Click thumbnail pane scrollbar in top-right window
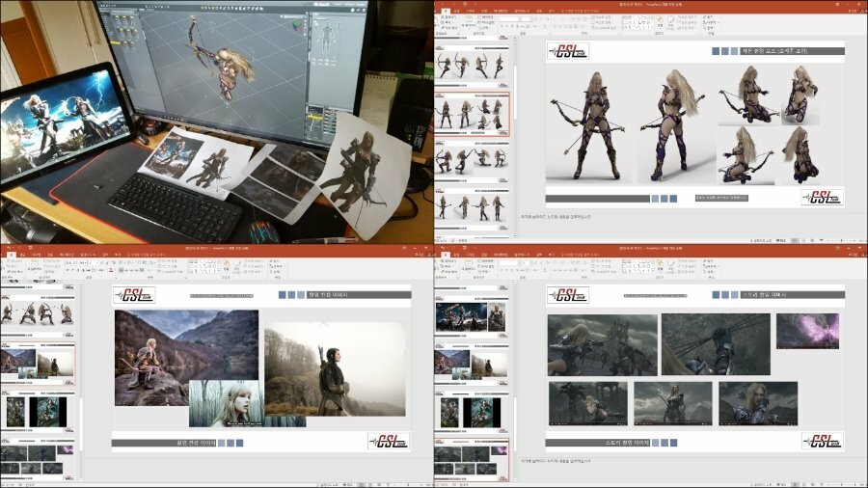The height and width of the screenshot is (488, 868). point(515,92)
